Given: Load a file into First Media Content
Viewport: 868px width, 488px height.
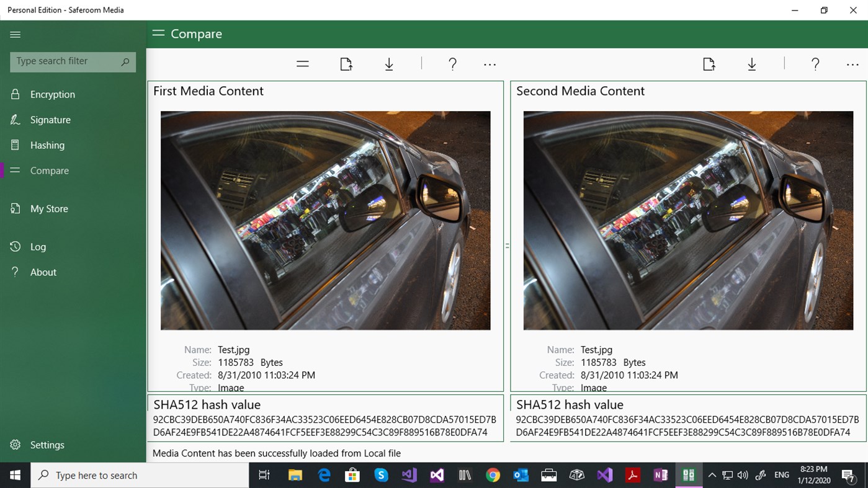Looking at the screenshot, I should (346, 63).
